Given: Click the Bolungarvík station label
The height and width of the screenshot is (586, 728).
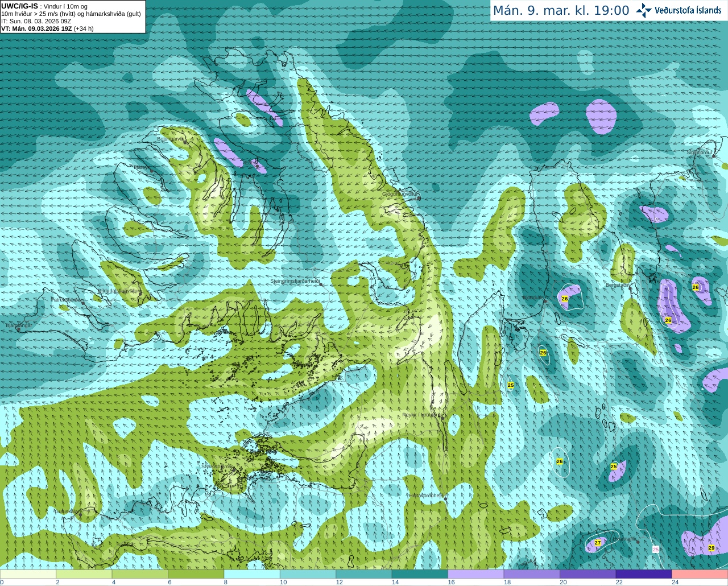Looking at the screenshot, I should [x=171, y=138].
